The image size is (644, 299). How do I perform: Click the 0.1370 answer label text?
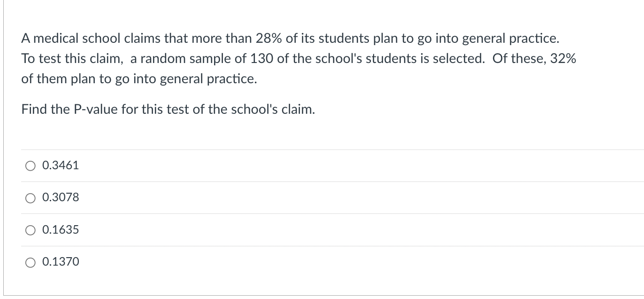pos(61,262)
